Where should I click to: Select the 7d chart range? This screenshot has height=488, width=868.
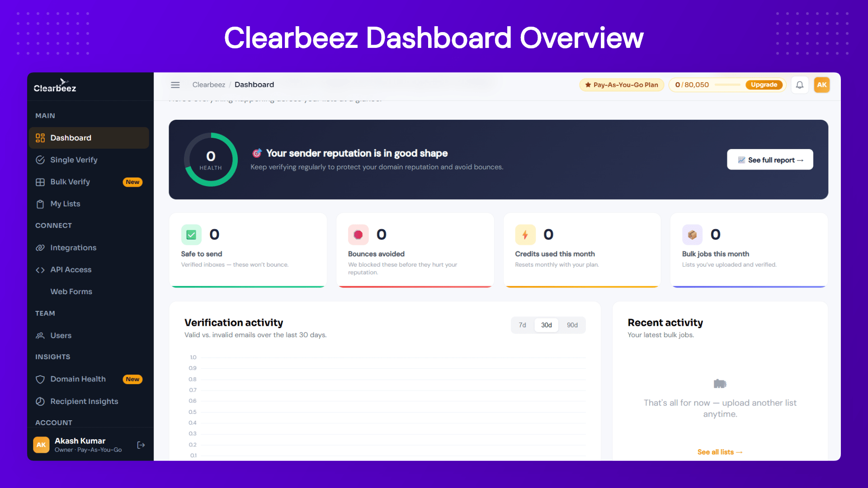coord(522,325)
